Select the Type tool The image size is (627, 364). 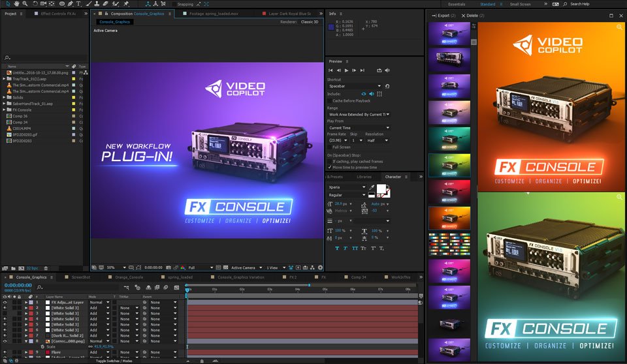[79, 4]
